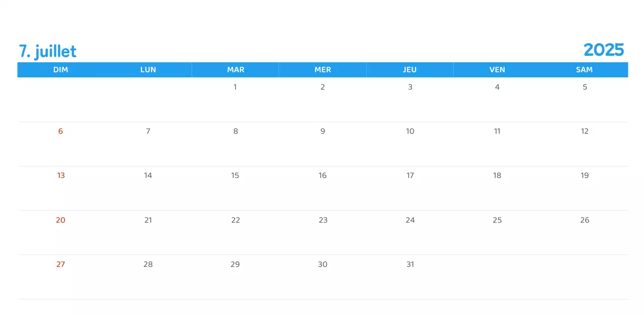Select the LUN column header
Screen dimensions: 644x315
click(148, 70)
